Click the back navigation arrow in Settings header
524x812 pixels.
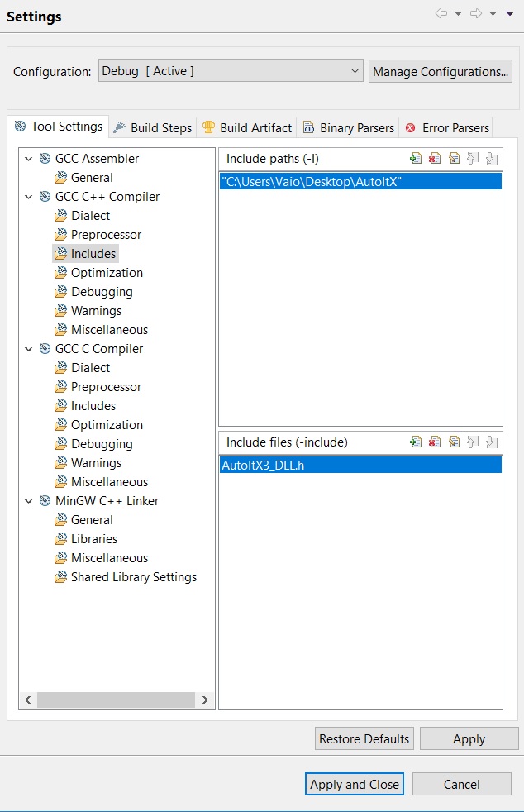pos(441,13)
